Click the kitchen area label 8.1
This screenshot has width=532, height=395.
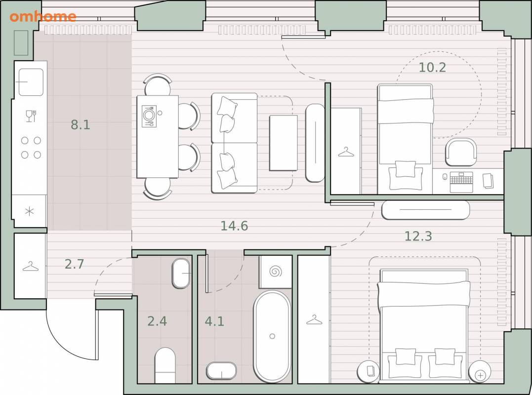tap(81, 125)
